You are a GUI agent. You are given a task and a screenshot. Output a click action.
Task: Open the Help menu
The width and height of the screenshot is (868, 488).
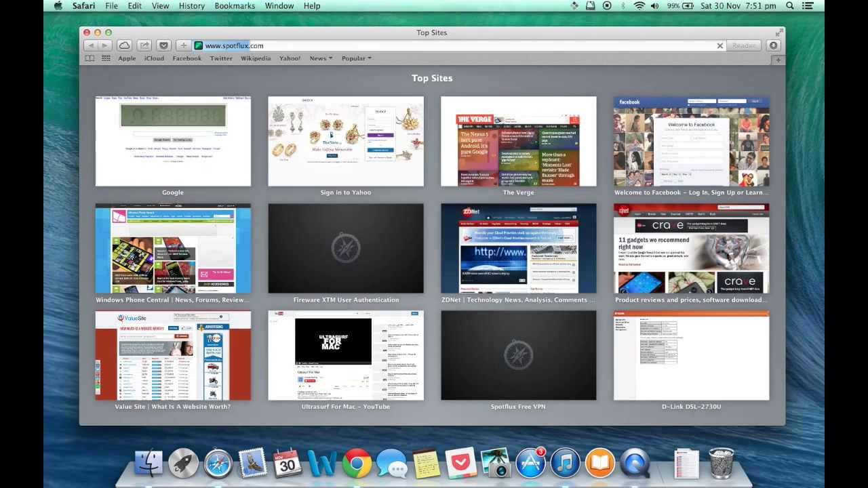pyautogui.click(x=312, y=5)
